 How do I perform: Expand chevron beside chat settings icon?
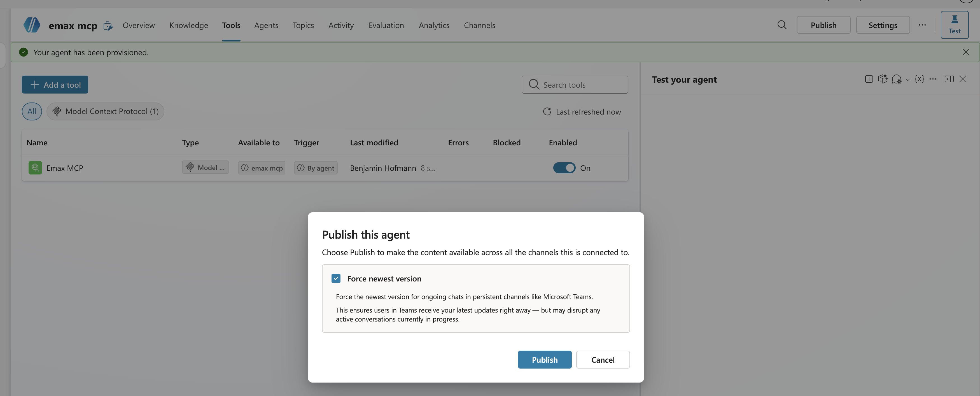coord(907,80)
